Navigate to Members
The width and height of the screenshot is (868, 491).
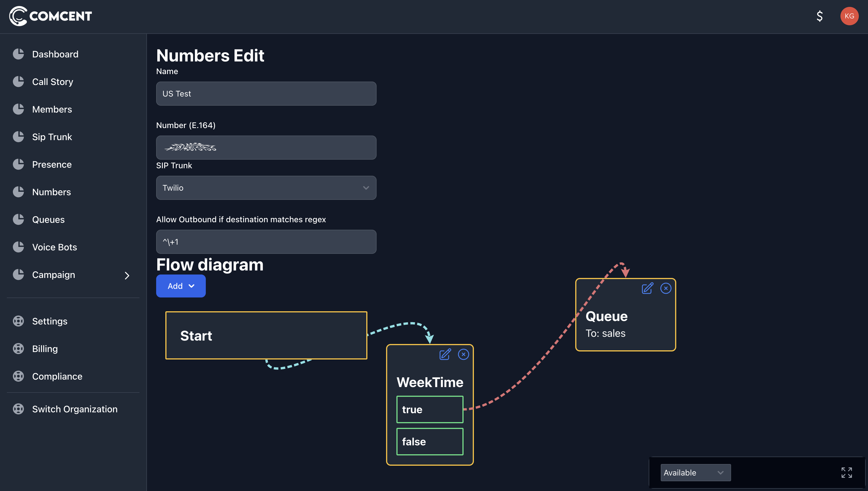(52, 109)
